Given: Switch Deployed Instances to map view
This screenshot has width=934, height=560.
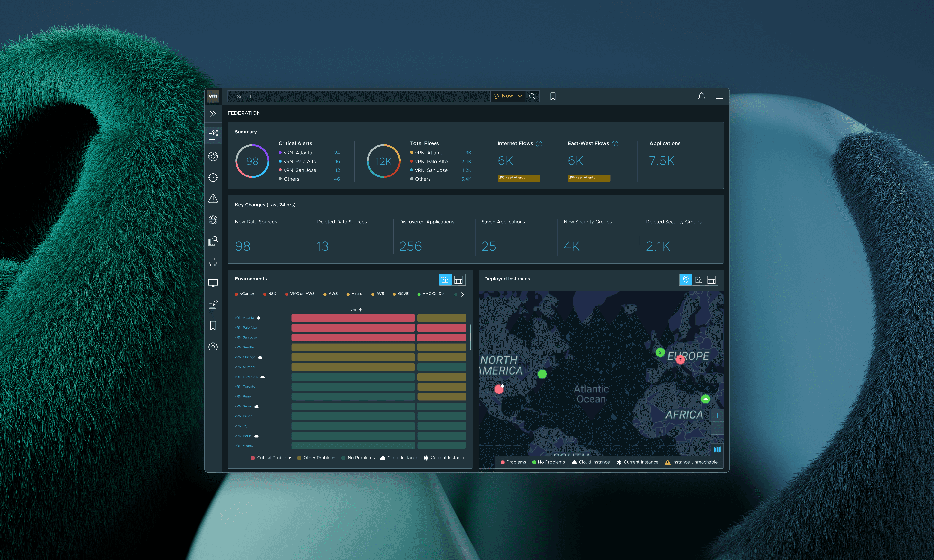Looking at the screenshot, I should 686,280.
